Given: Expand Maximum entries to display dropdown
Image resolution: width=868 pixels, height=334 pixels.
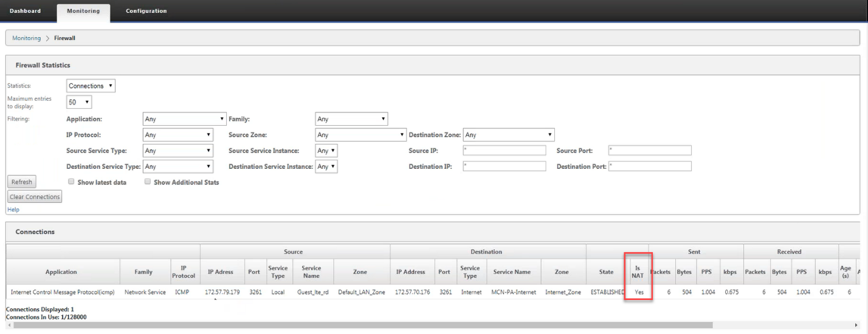Looking at the screenshot, I should (79, 103).
